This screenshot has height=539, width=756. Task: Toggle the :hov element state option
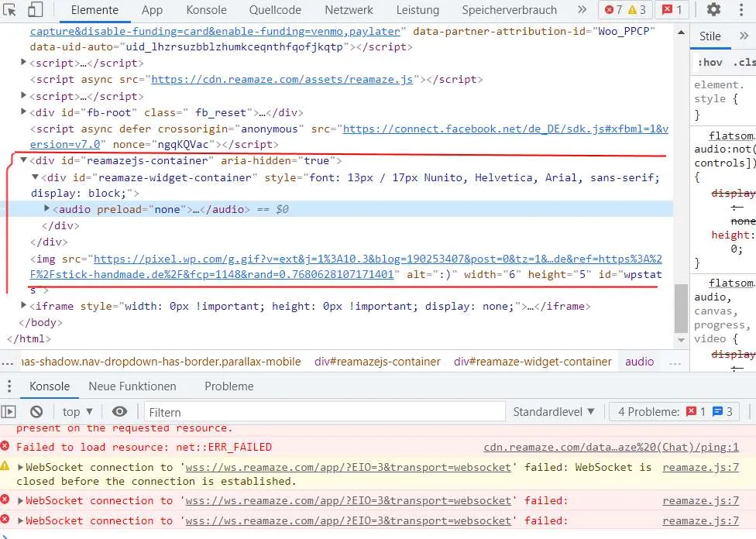(x=710, y=62)
